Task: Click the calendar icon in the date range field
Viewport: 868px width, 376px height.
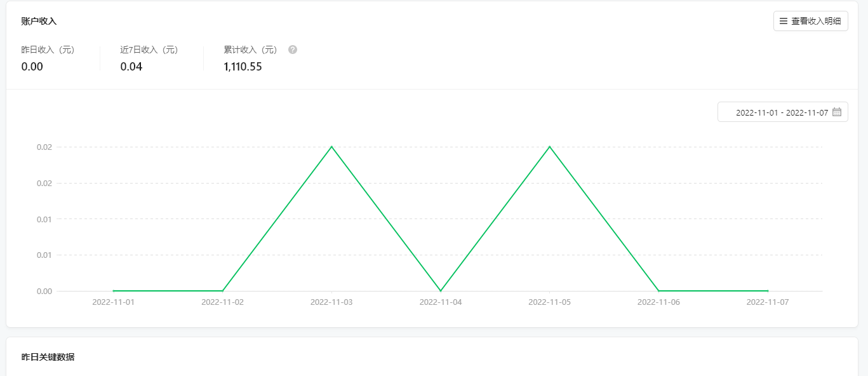Action: [x=837, y=112]
